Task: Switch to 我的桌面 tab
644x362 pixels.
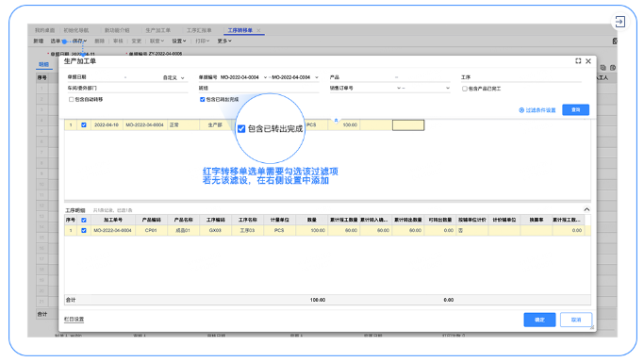Action: point(44,30)
